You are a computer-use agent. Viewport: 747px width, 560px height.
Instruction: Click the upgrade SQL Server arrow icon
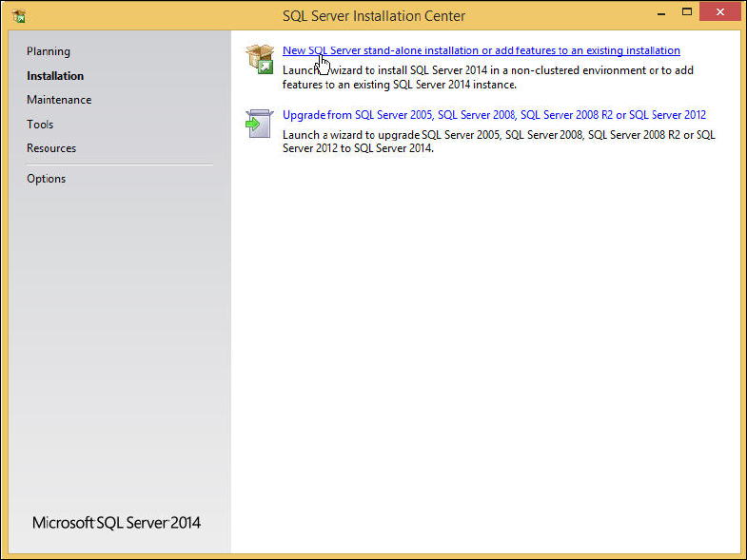pos(260,124)
